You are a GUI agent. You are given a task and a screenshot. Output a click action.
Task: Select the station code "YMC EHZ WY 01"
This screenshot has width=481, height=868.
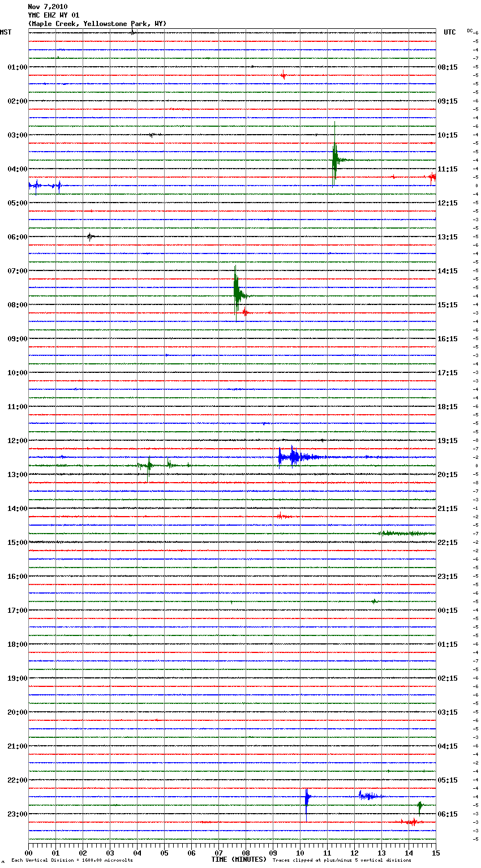pos(54,15)
